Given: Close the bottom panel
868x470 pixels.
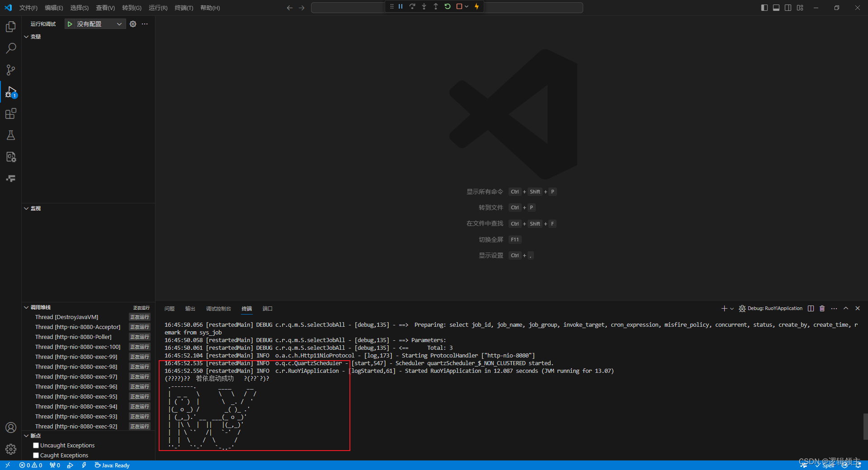Looking at the screenshot, I should 858,308.
